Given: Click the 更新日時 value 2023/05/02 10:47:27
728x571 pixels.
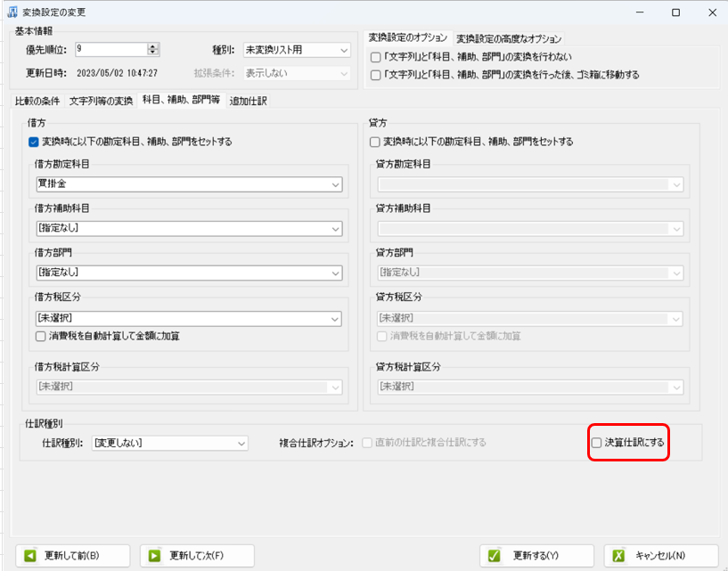Looking at the screenshot, I should (117, 73).
